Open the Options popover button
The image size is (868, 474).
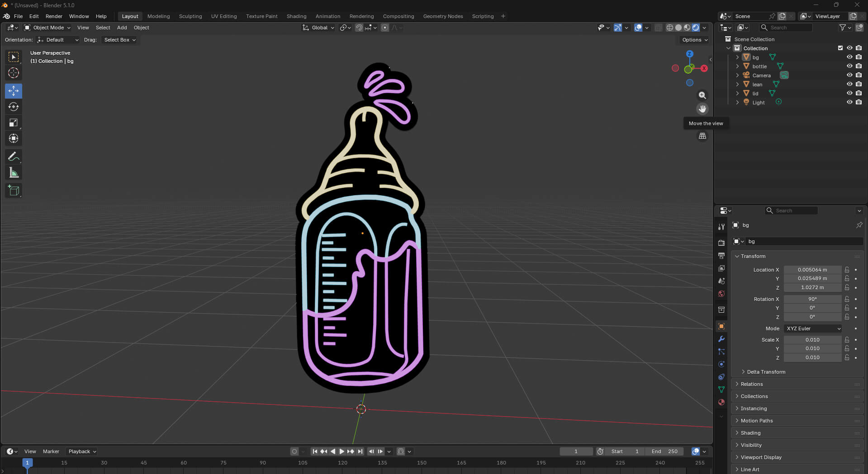pyautogui.click(x=695, y=40)
